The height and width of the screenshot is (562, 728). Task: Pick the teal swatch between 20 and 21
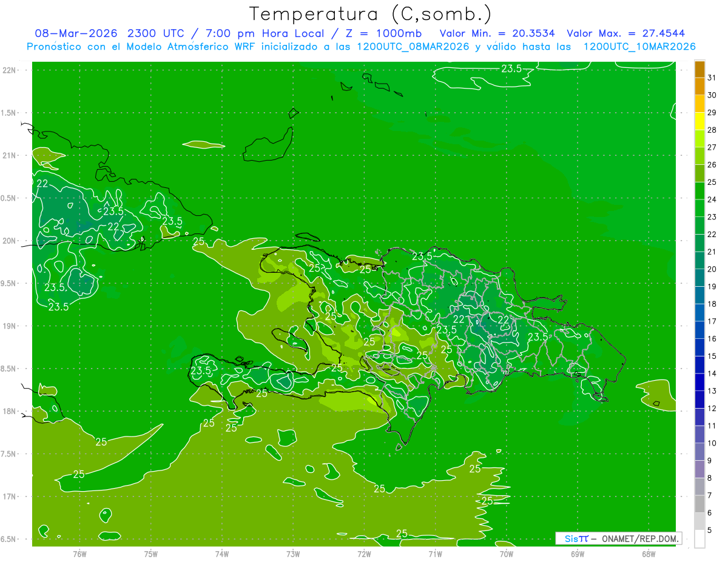point(699,260)
